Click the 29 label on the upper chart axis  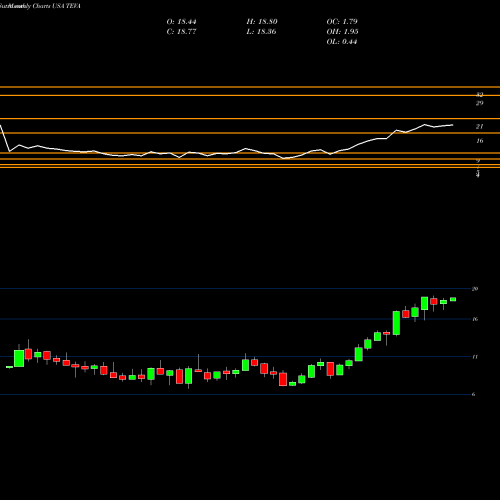tap(479, 103)
